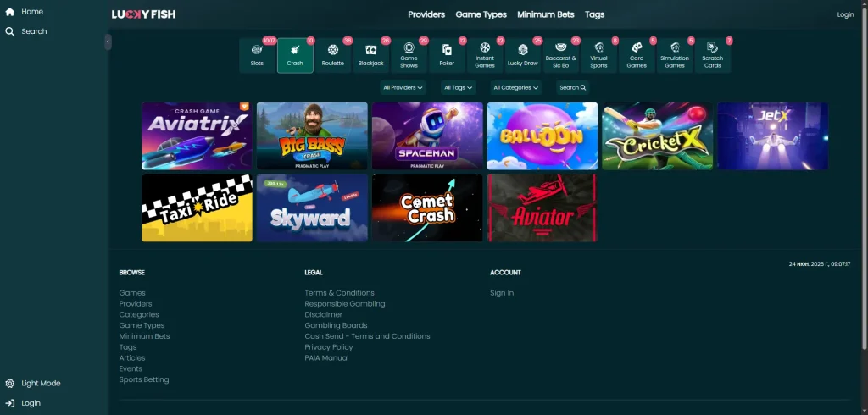This screenshot has width=868, height=415.
Task: Open the Skyward game thumbnail
Action: (312, 208)
